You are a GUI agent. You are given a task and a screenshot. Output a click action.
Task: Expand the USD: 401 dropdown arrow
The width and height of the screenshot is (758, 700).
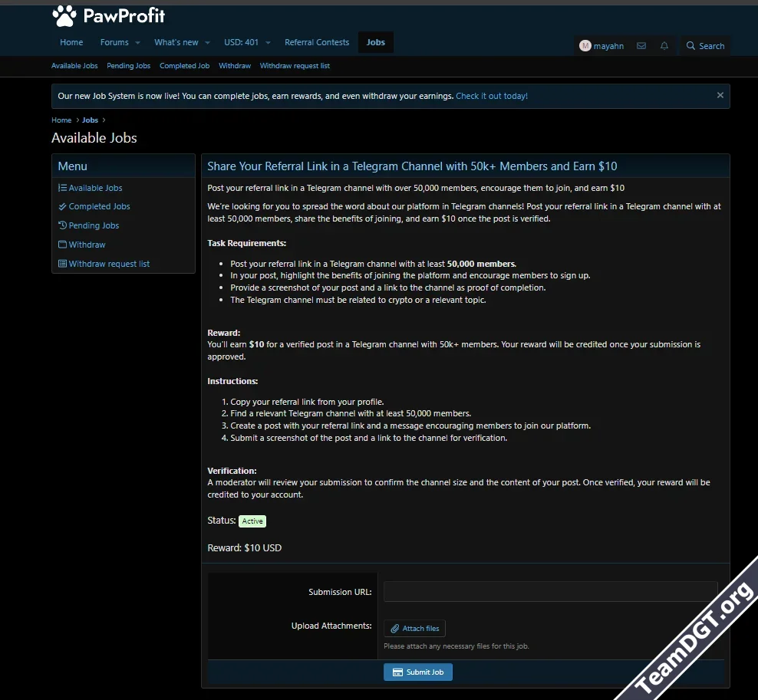[x=268, y=43]
